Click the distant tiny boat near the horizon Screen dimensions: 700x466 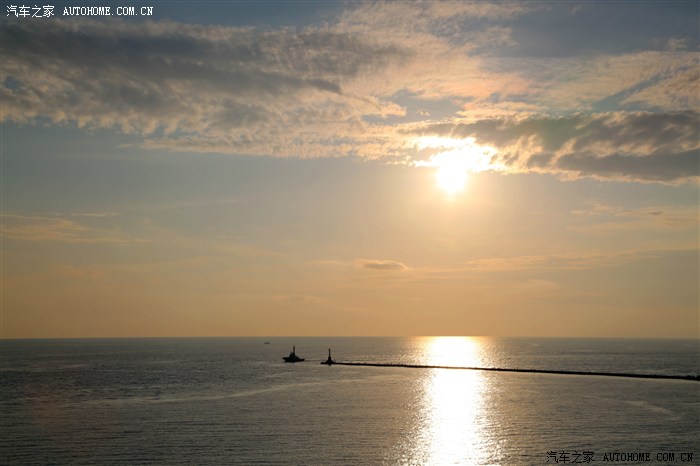(267, 343)
